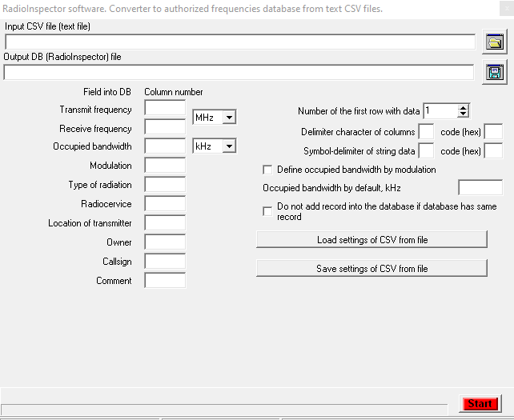This screenshot has width=514, height=420.
Task: Click the red Start button
Action: pyautogui.click(x=480, y=404)
